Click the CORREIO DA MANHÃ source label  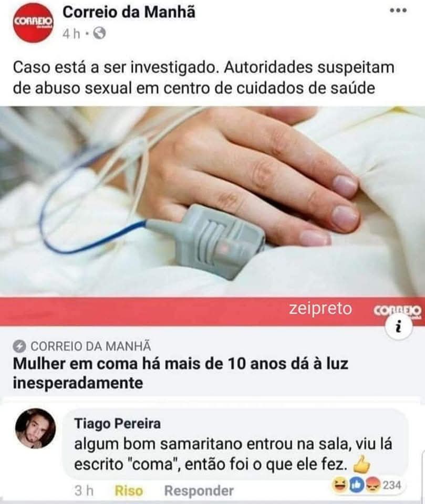91,346
